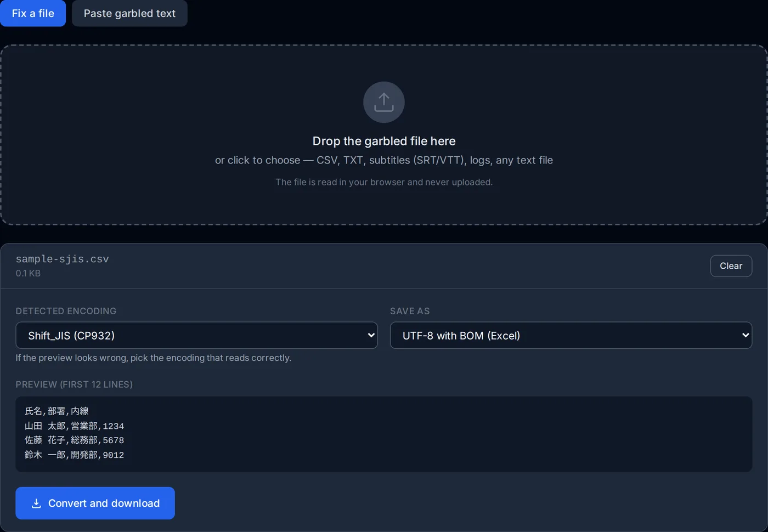Click the DETECTED ENCODING label
The width and height of the screenshot is (768, 532).
click(66, 311)
